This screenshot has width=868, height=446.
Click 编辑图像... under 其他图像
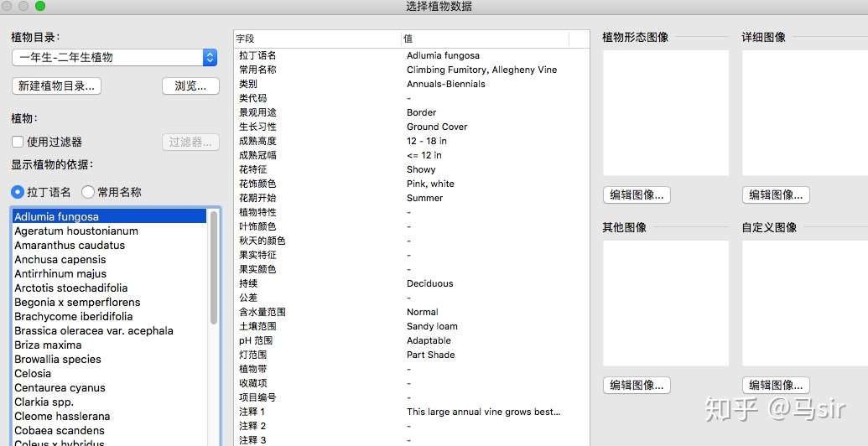(x=637, y=385)
